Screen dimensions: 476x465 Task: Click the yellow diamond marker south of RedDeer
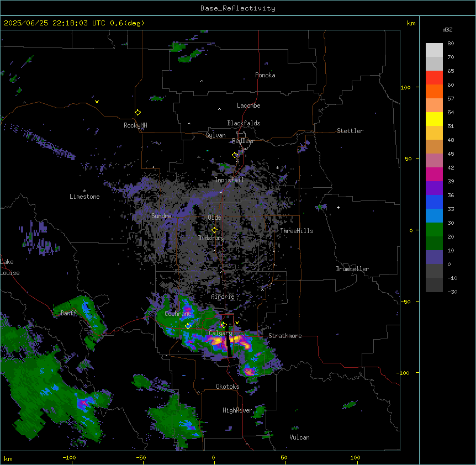click(x=235, y=155)
